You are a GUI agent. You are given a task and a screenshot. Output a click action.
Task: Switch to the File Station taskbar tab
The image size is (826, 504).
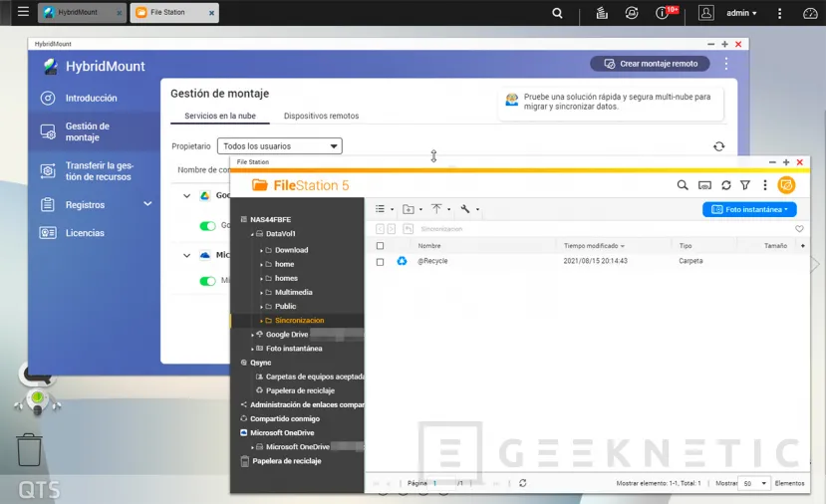click(174, 12)
